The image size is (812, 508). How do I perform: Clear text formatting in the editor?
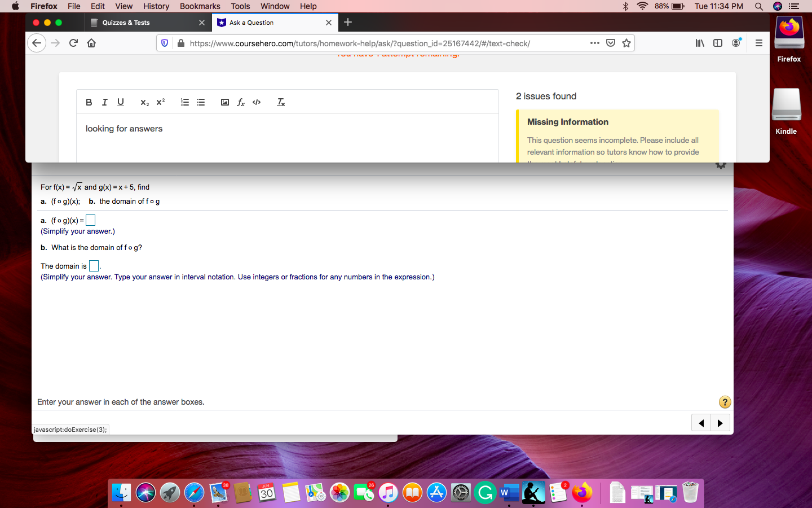(x=281, y=102)
